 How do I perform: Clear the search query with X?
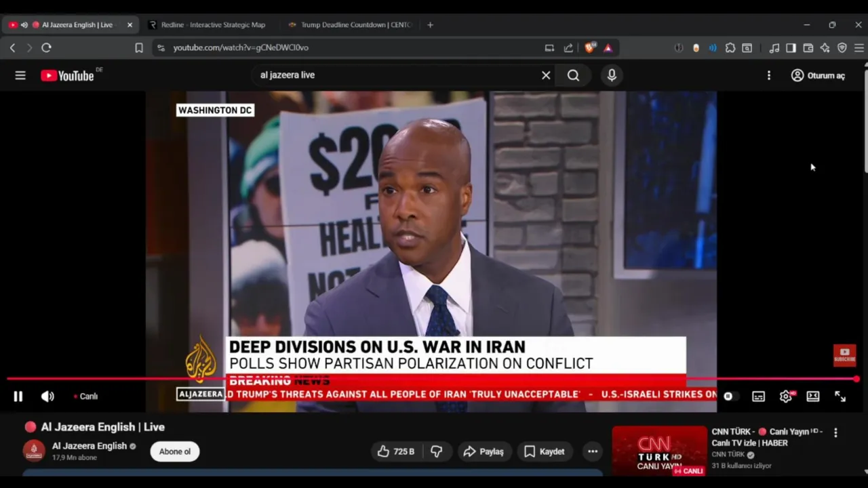click(x=546, y=75)
